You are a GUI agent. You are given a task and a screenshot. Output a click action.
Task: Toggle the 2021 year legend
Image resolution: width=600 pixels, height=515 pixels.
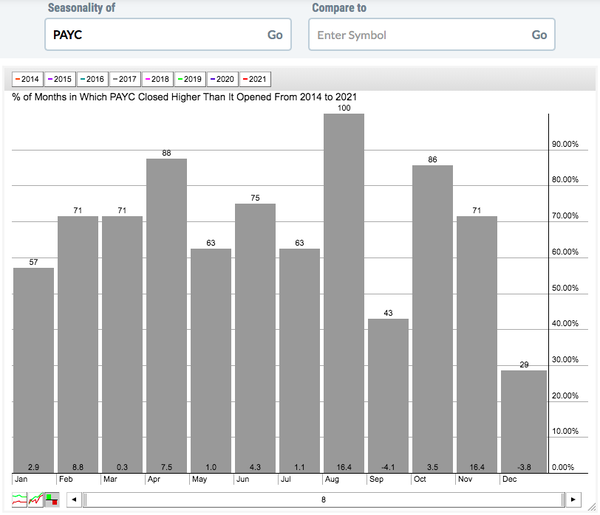point(254,79)
